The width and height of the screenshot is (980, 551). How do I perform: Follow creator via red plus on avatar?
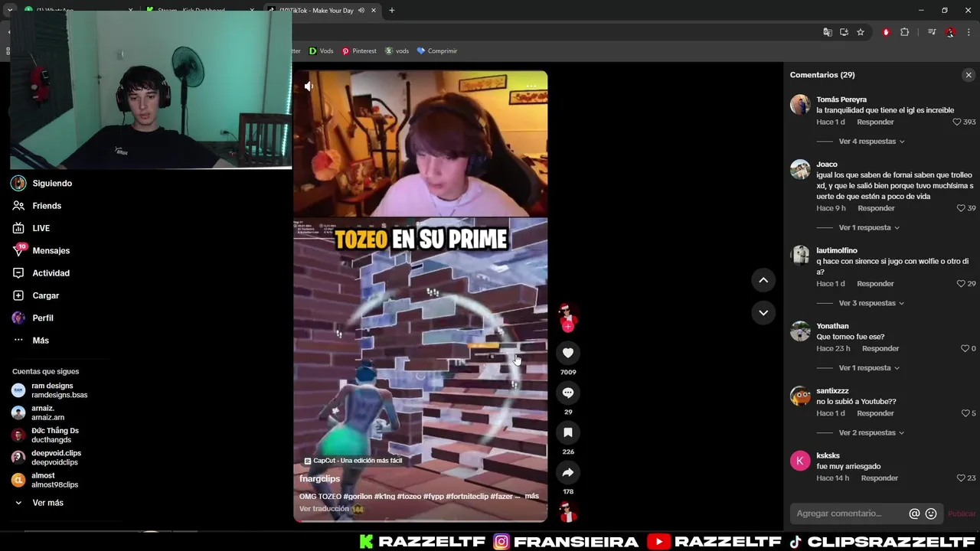(568, 327)
